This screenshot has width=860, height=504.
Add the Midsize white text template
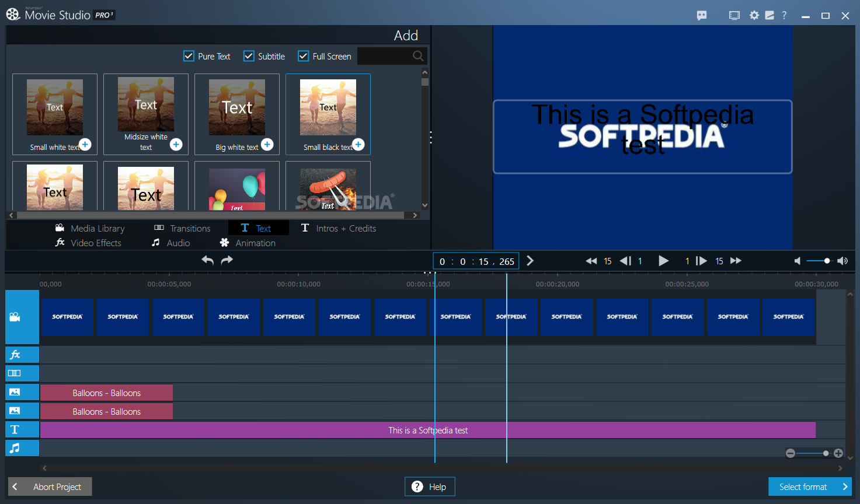click(x=176, y=144)
